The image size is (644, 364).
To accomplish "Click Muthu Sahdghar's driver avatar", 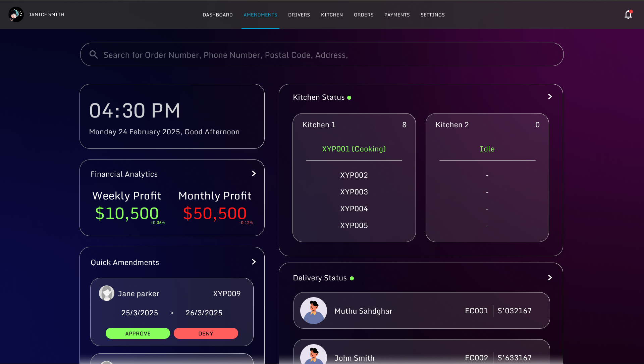I will pos(313,311).
